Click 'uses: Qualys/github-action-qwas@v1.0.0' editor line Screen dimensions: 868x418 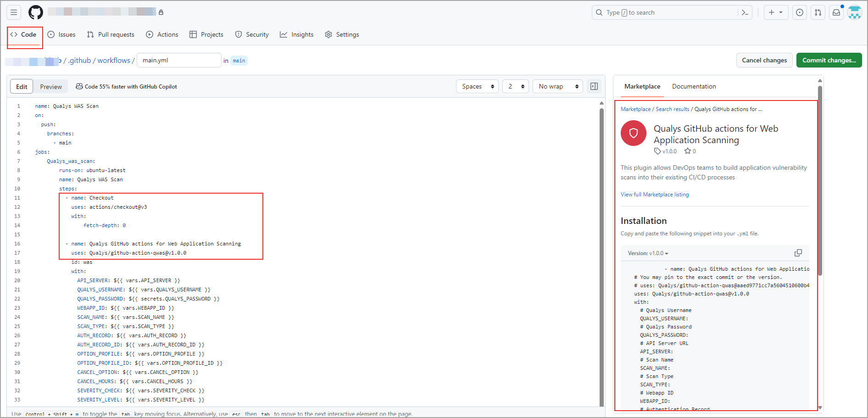(129, 253)
